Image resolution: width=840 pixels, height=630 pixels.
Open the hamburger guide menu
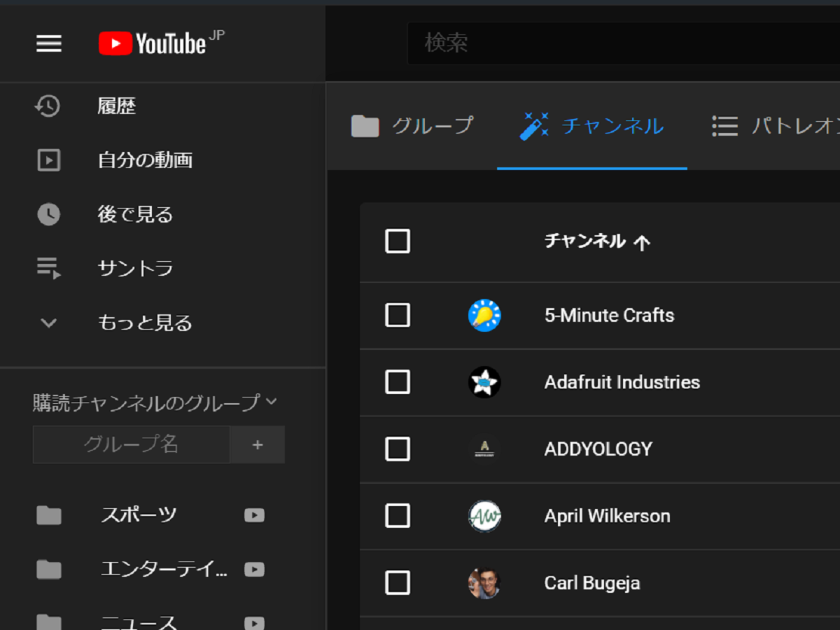click(x=49, y=43)
